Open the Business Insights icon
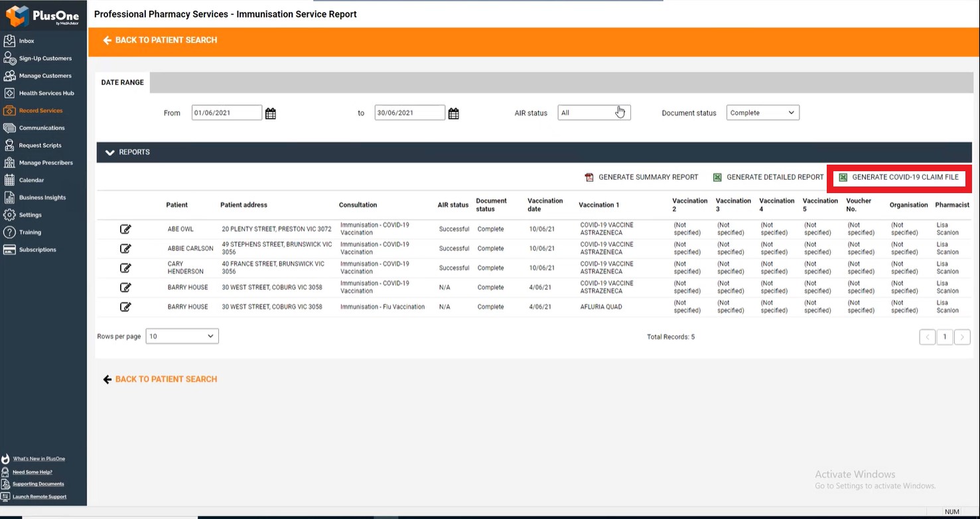Image resolution: width=980 pixels, height=519 pixels. pos(9,197)
